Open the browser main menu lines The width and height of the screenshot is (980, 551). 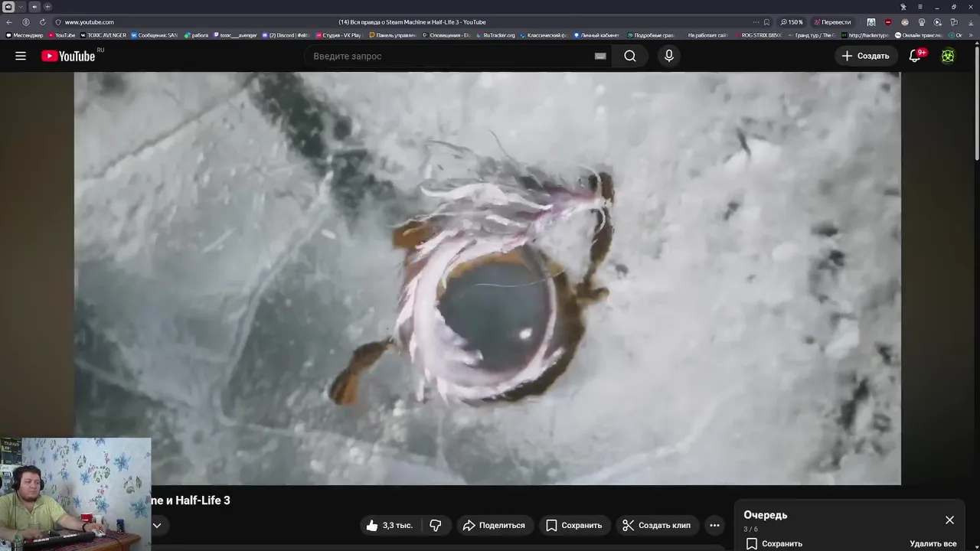[920, 7]
